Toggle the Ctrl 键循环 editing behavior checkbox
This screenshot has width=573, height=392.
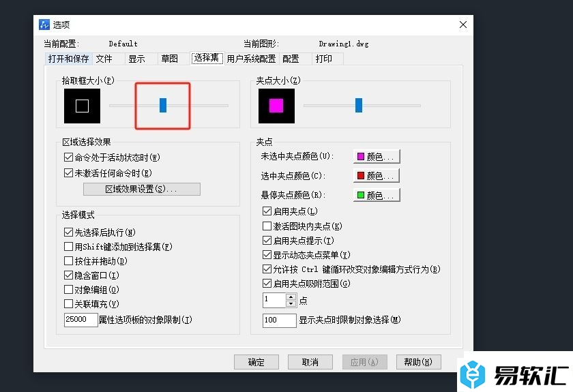point(267,269)
